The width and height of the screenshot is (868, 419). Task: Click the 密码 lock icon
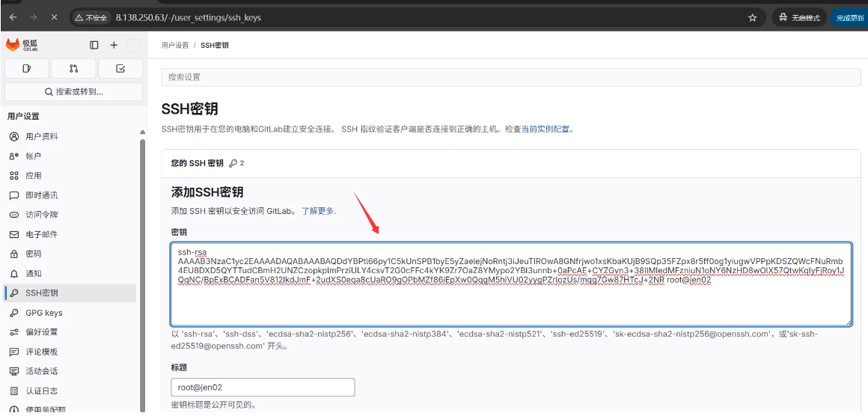click(x=14, y=254)
